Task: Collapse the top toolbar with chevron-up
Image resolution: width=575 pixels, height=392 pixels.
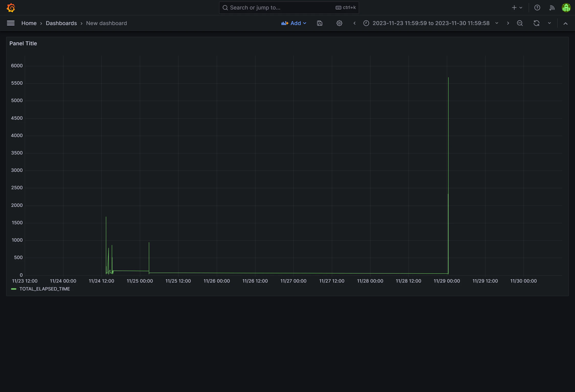Action: point(566,23)
